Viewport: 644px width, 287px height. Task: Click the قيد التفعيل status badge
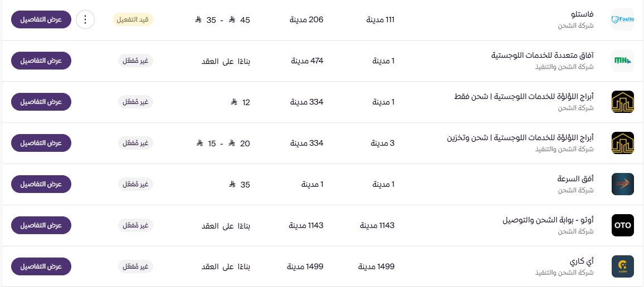pos(133,20)
